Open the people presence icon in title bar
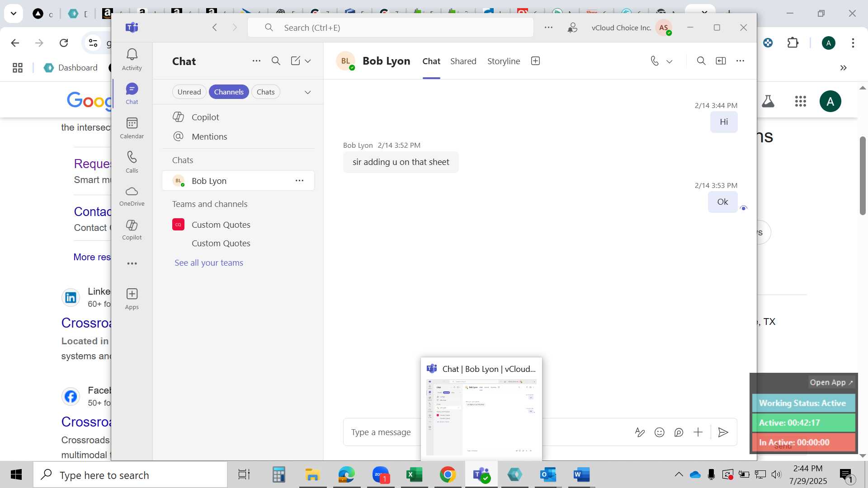This screenshot has width=868, height=488. [572, 28]
